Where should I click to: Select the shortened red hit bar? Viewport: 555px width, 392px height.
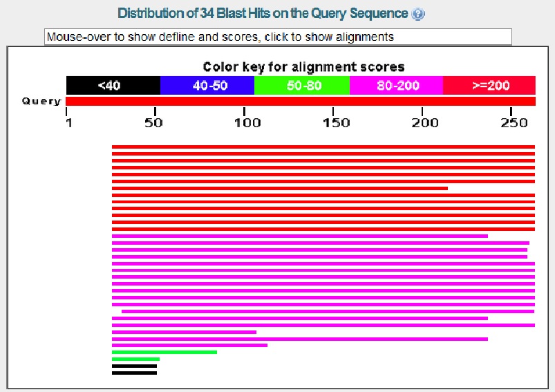(279, 188)
